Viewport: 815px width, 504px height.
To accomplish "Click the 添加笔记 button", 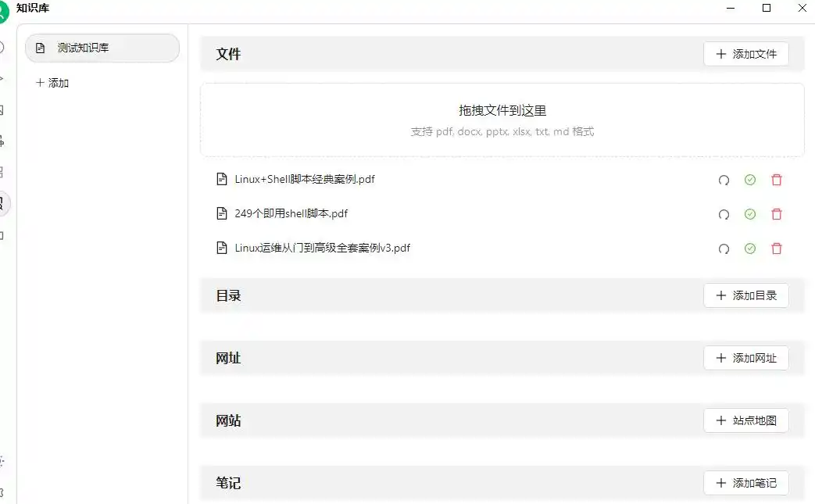I will [746, 483].
